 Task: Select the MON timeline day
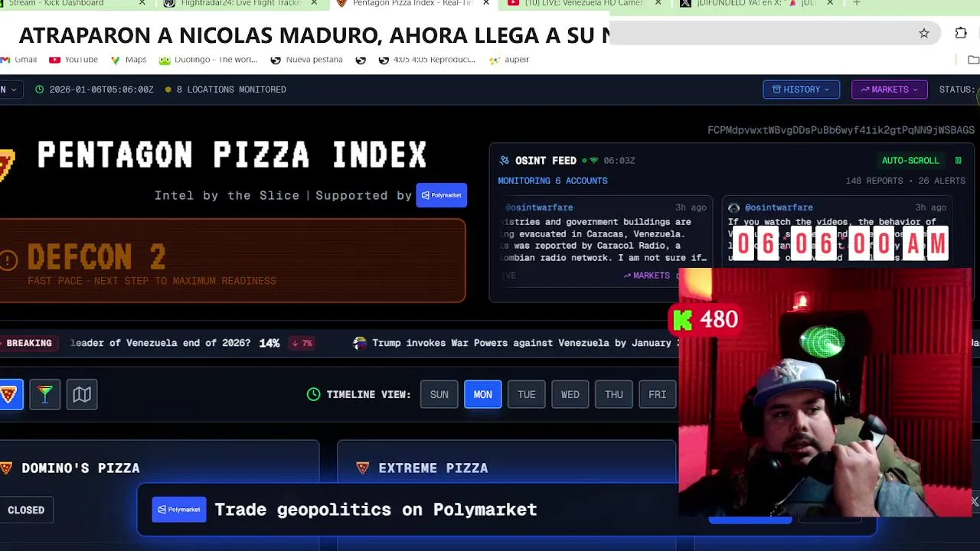coord(482,394)
